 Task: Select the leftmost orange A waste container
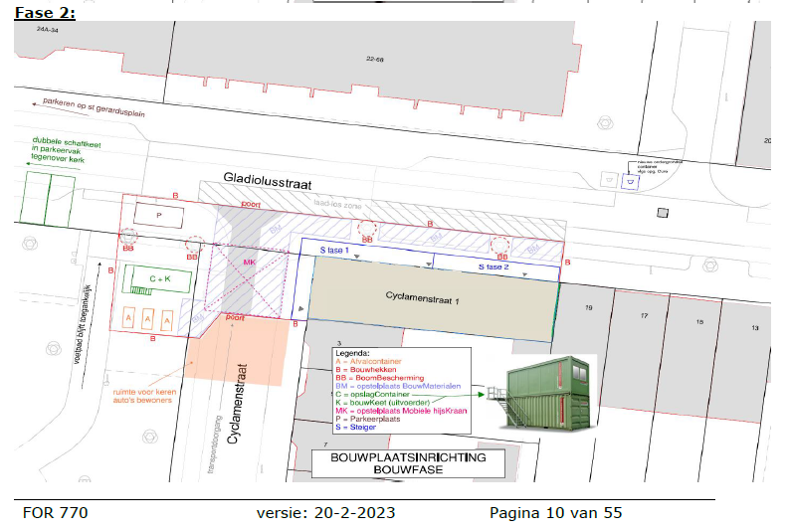tap(127, 318)
